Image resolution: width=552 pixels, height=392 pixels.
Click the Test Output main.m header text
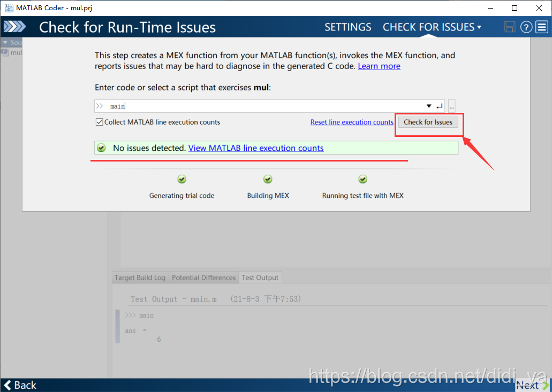[216, 299]
